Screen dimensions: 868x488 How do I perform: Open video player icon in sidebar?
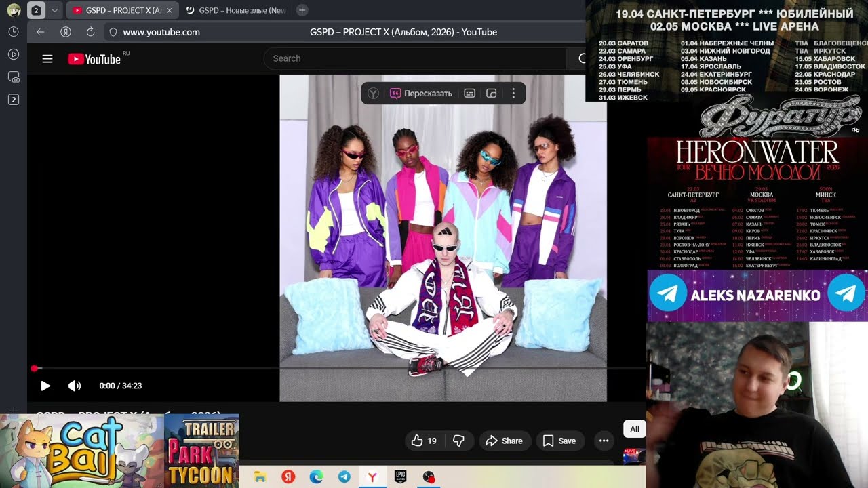click(x=13, y=54)
